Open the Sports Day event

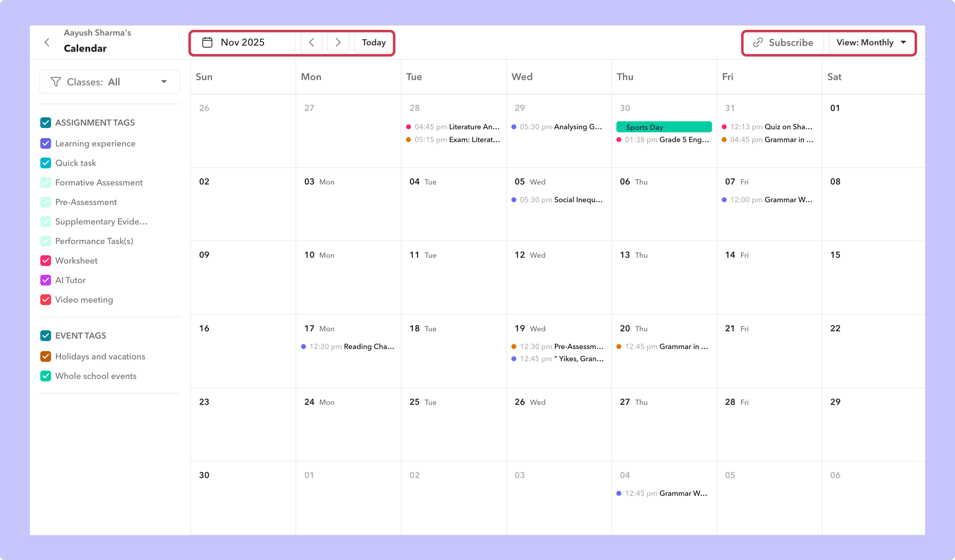point(664,127)
